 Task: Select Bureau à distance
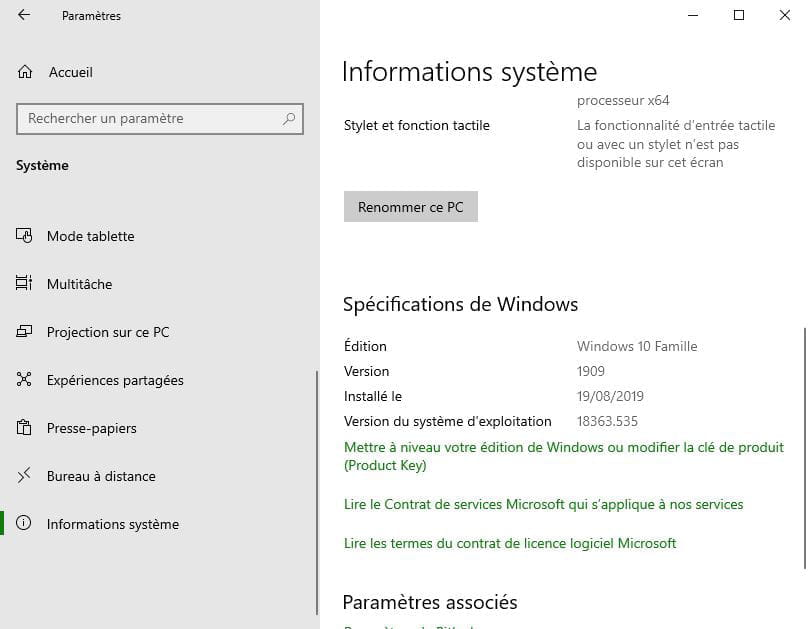pyautogui.click(x=101, y=476)
